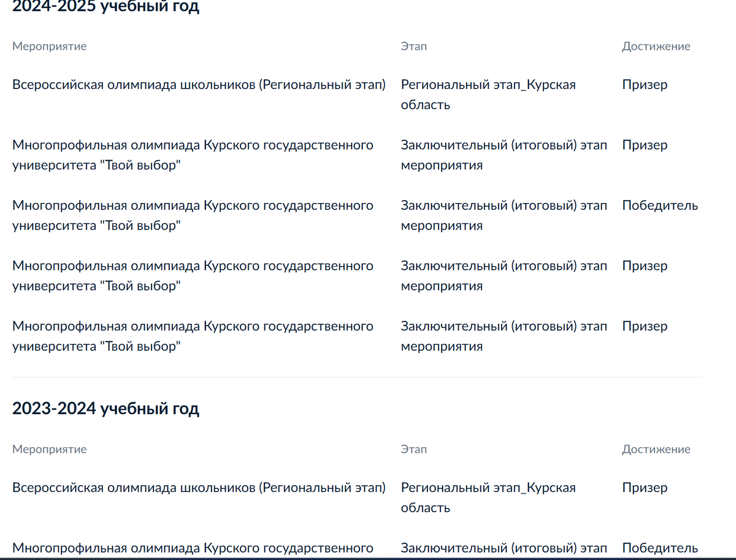Click "Призер" in last "Твой выбор" row, 2024-2025

pos(645,326)
